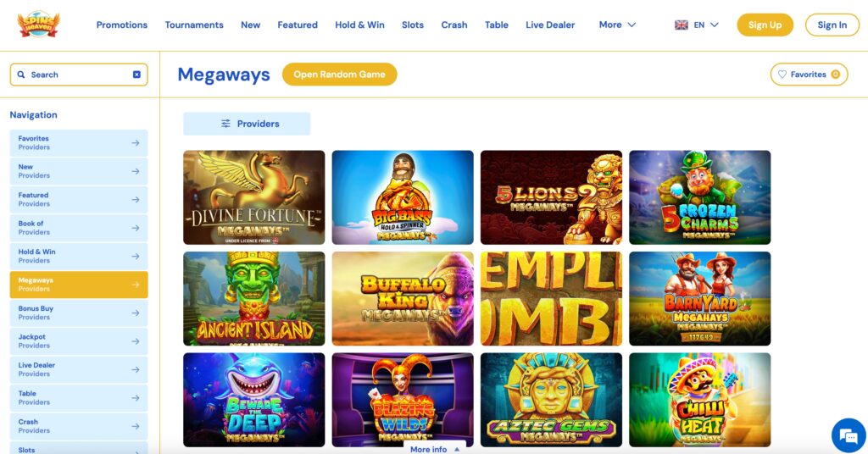This screenshot has width=868, height=454.
Task: Open Live Dealer in top menu
Action: tap(549, 25)
